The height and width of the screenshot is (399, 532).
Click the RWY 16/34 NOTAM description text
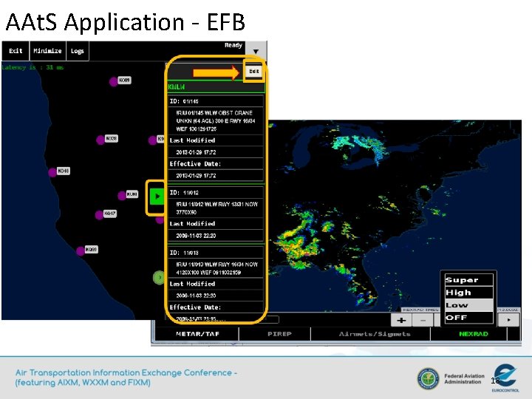tap(216, 268)
